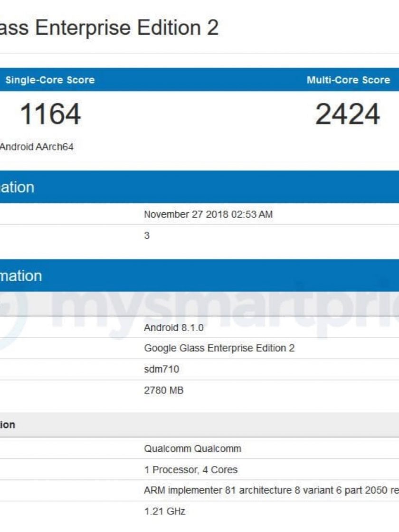Click the value 3 below the date

(x=147, y=235)
